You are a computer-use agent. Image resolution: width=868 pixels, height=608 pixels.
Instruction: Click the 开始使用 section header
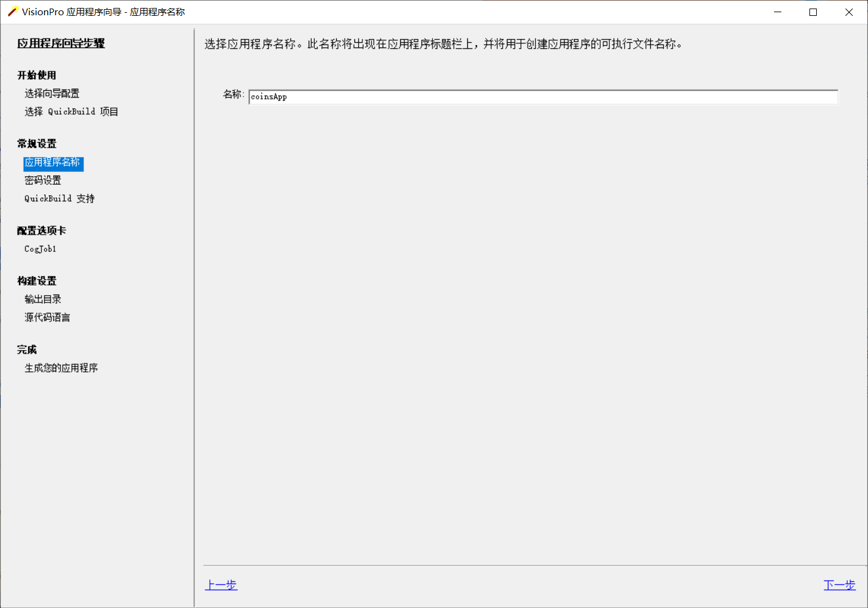tap(36, 74)
